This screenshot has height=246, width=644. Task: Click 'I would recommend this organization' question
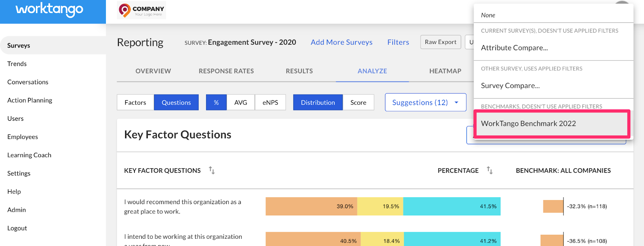tap(183, 207)
